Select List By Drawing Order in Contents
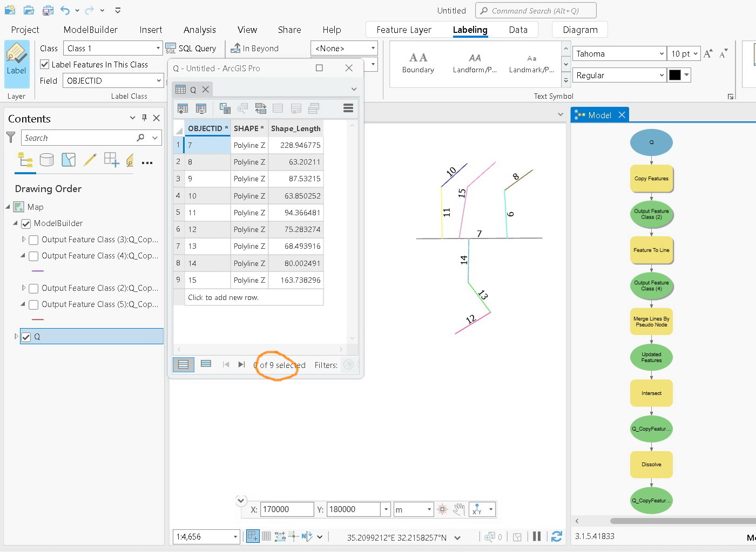The width and height of the screenshot is (756, 552). [x=25, y=160]
